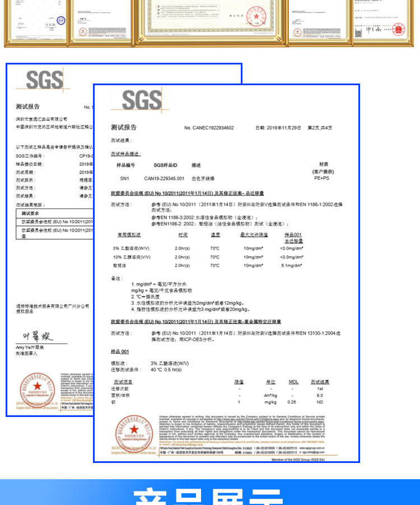Click the page indicator 第2页,共4页

point(320,128)
